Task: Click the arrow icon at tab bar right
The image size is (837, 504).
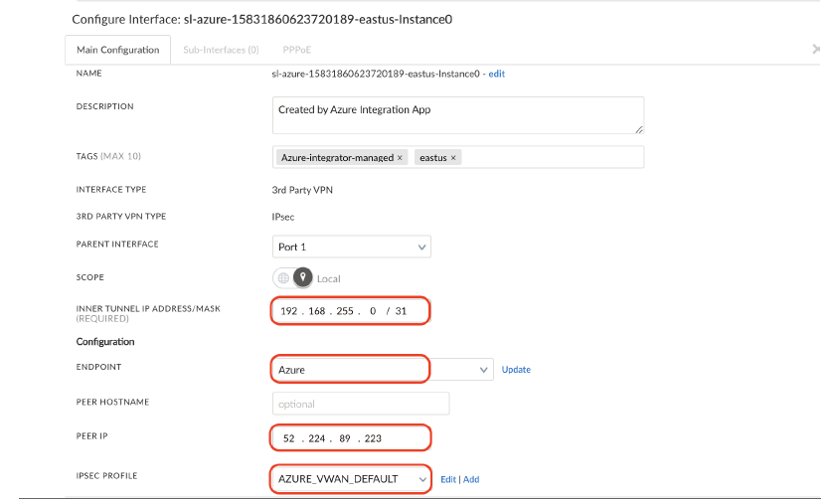Action: click(x=815, y=49)
